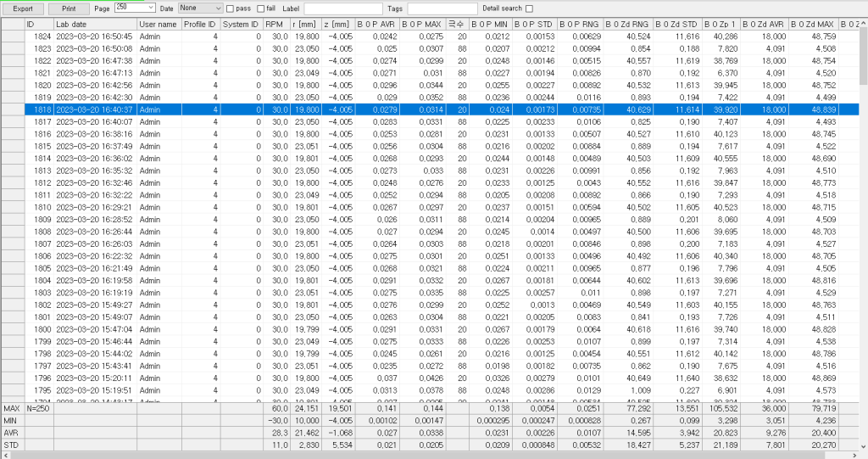Open the Page size dropdown showing 250
868x459 pixels.
134,8
